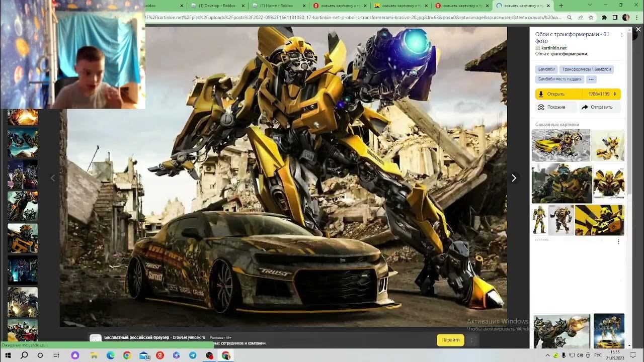Open the Chrome extensions puzzle icon
644x362 pixels.
[605, 17]
